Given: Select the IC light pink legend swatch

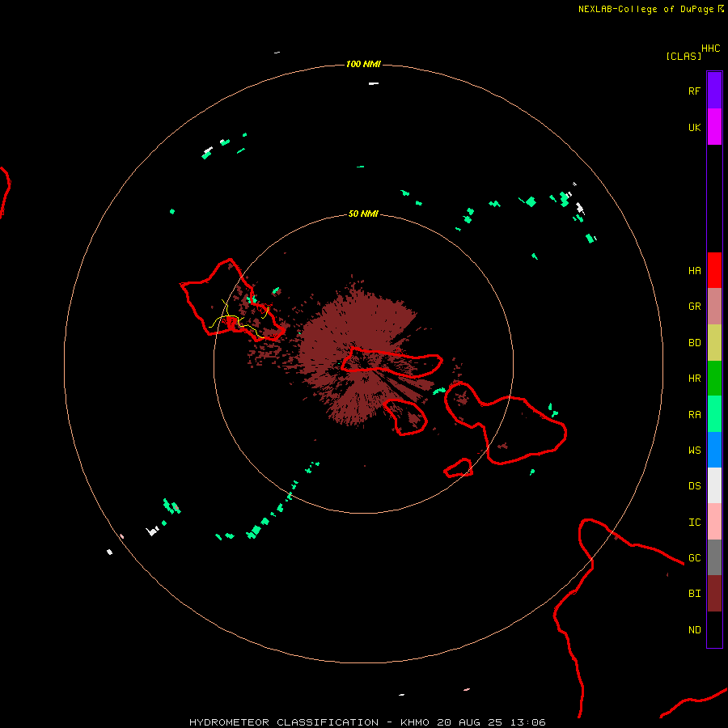Looking at the screenshot, I should click(714, 522).
